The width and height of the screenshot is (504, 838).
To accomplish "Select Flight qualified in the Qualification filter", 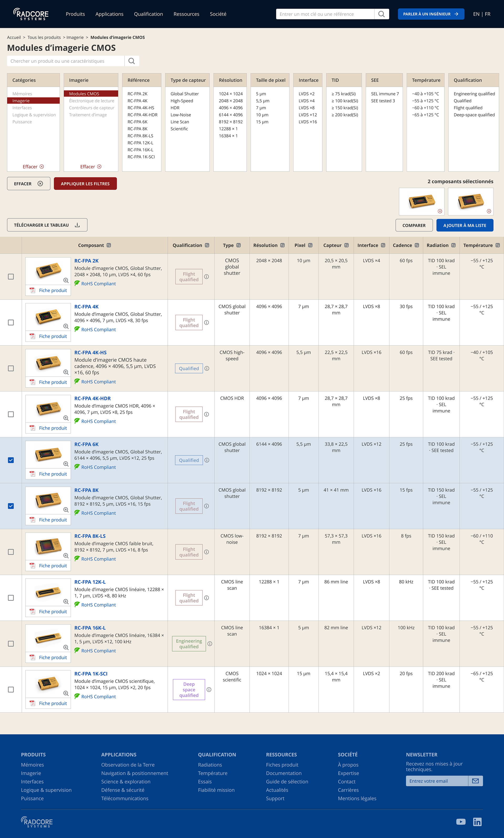I will click(468, 108).
